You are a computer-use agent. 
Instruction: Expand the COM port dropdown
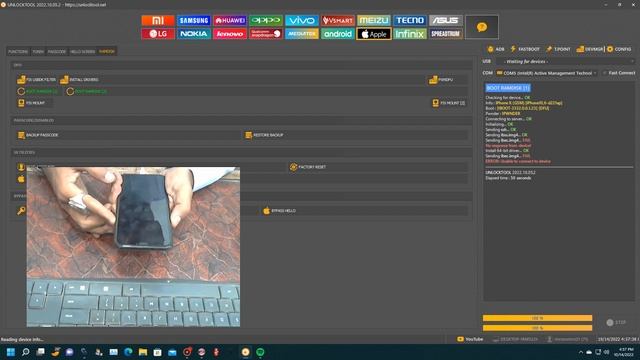pos(547,73)
